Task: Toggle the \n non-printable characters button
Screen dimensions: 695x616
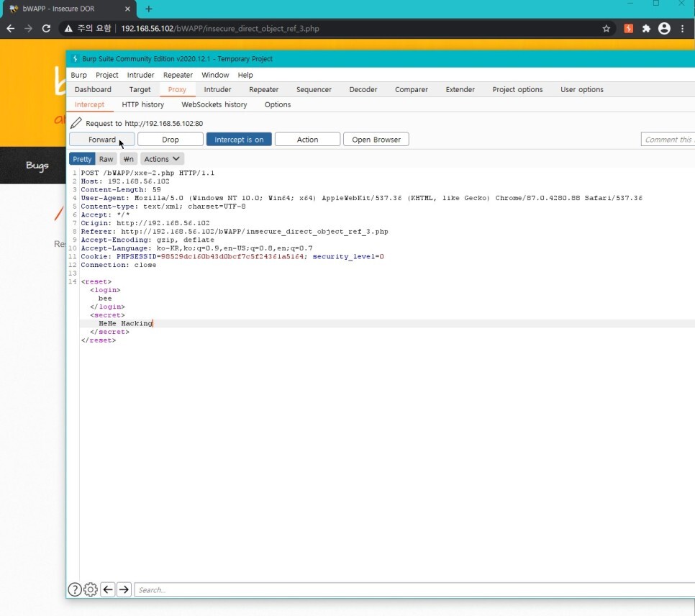Action: click(129, 159)
